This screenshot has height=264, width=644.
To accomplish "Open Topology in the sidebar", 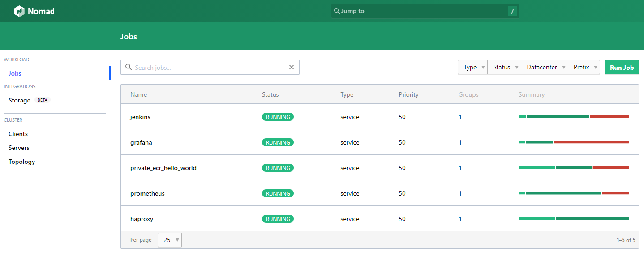I will click(21, 162).
